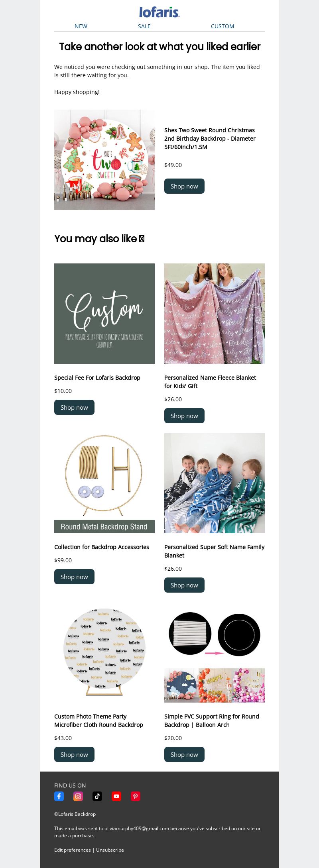Shop now for Personalized Name Fleece Blanket
Image resolution: width=319 pixels, height=868 pixels.
click(x=184, y=416)
